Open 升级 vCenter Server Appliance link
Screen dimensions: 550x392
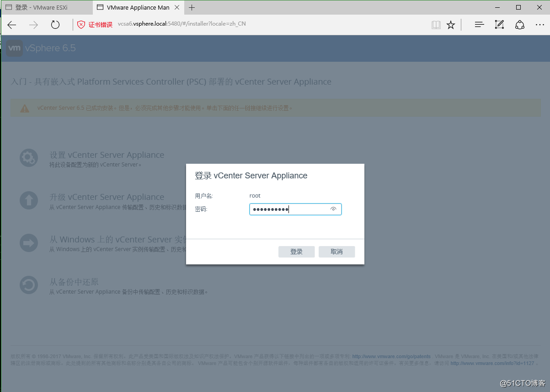pyautogui.click(x=107, y=197)
